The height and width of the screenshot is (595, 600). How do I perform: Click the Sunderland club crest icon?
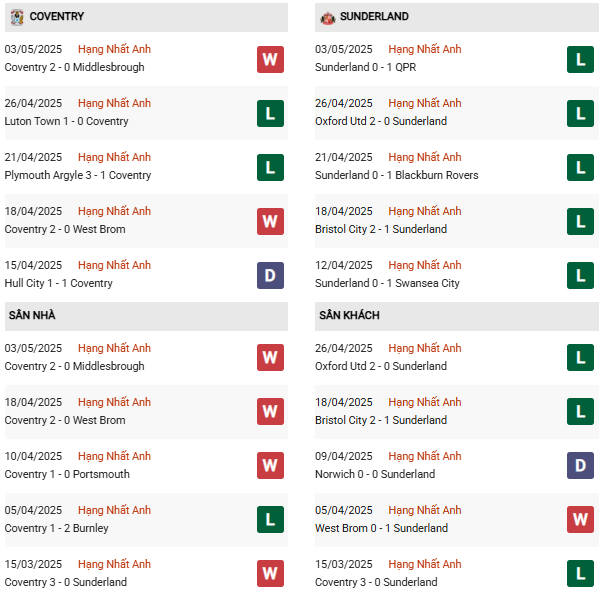click(327, 17)
